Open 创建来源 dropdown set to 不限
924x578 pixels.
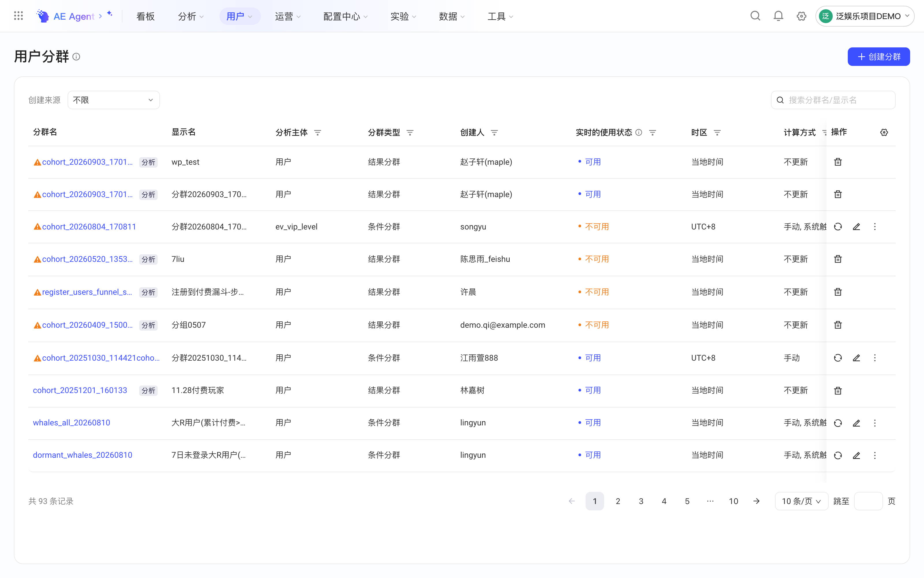coord(113,100)
